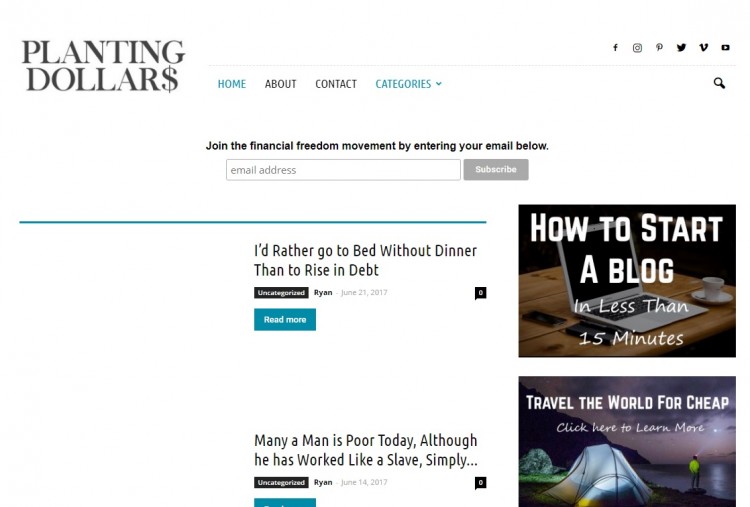This screenshot has width=750, height=507.
Task: Click the Subscribe button
Action: pos(496,170)
